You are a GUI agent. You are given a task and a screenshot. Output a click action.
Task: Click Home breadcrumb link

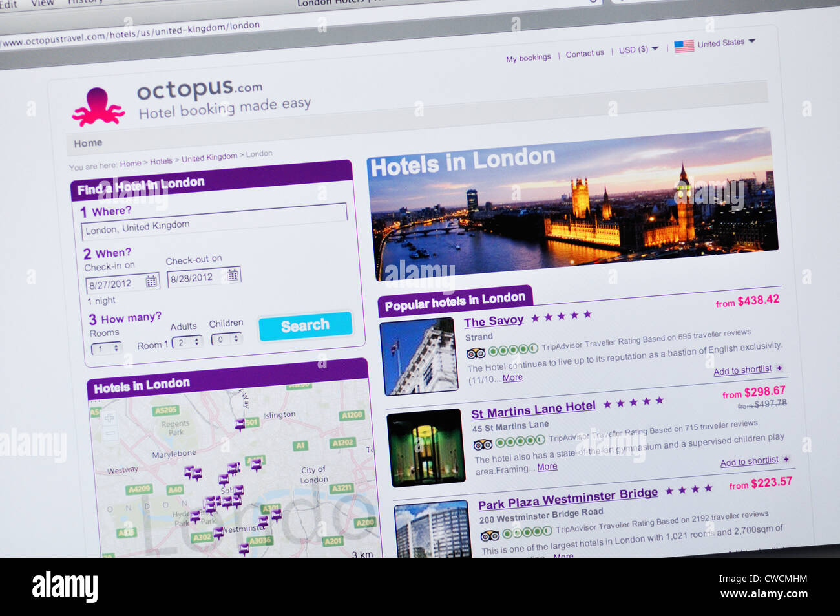[x=130, y=164]
